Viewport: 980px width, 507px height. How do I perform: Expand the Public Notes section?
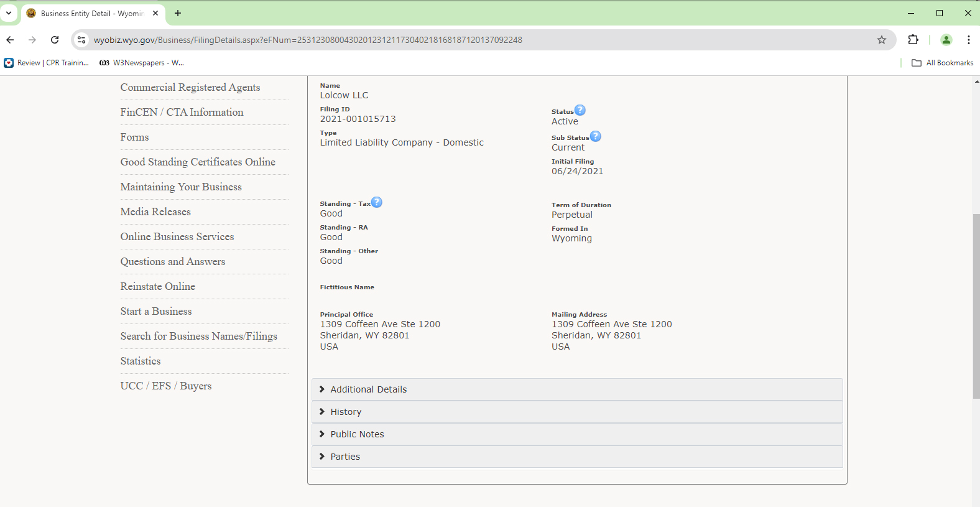pos(577,434)
